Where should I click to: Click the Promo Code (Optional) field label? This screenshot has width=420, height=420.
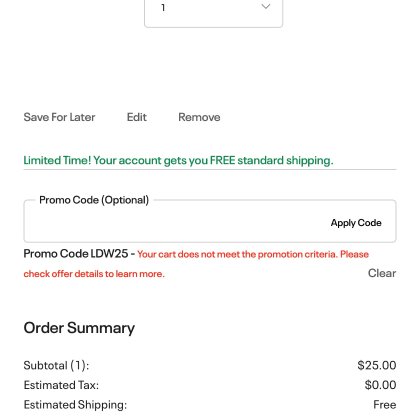(x=94, y=200)
